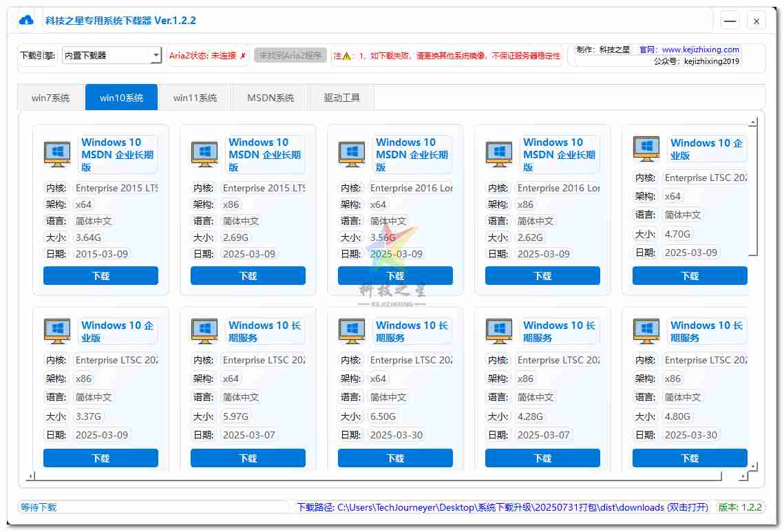
Task: Switch to the win7系统 tab
Action: pyautogui.click(x=51, y=98)
